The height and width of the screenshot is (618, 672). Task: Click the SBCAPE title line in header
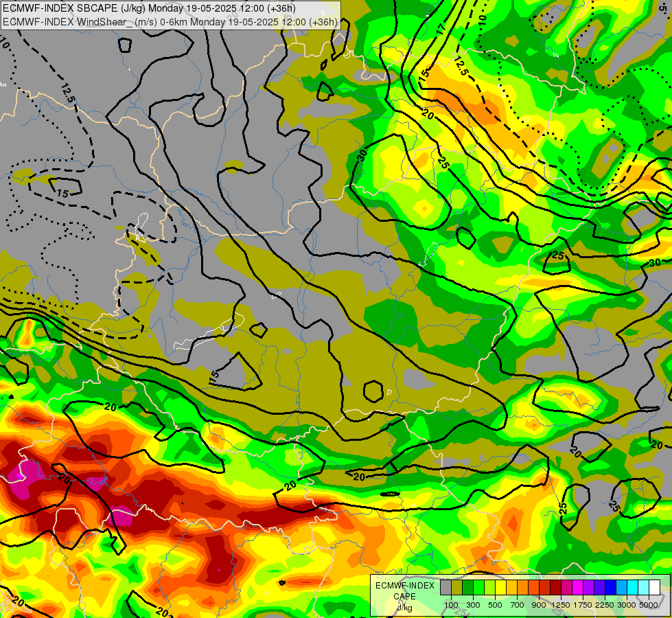pyautogui.click(x=149, y=8)
